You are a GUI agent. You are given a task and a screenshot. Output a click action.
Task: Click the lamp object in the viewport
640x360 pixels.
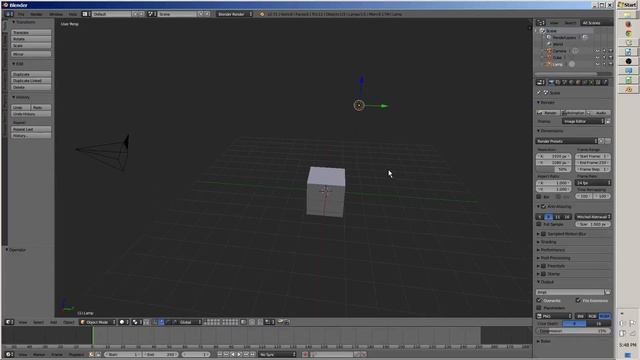359,106
